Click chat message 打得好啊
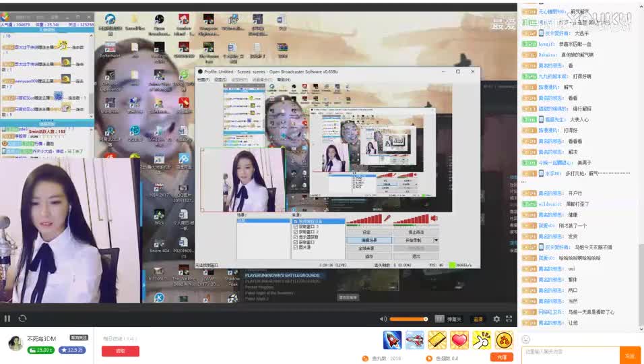Image resolution: width=644 pixels, height=364 pixels. (582, 76)
